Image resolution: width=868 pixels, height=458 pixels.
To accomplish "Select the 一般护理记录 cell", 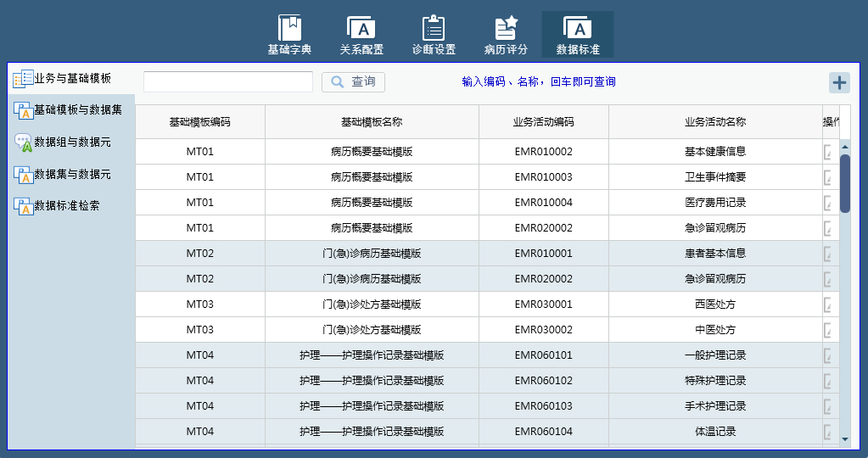I will (715, 355).
